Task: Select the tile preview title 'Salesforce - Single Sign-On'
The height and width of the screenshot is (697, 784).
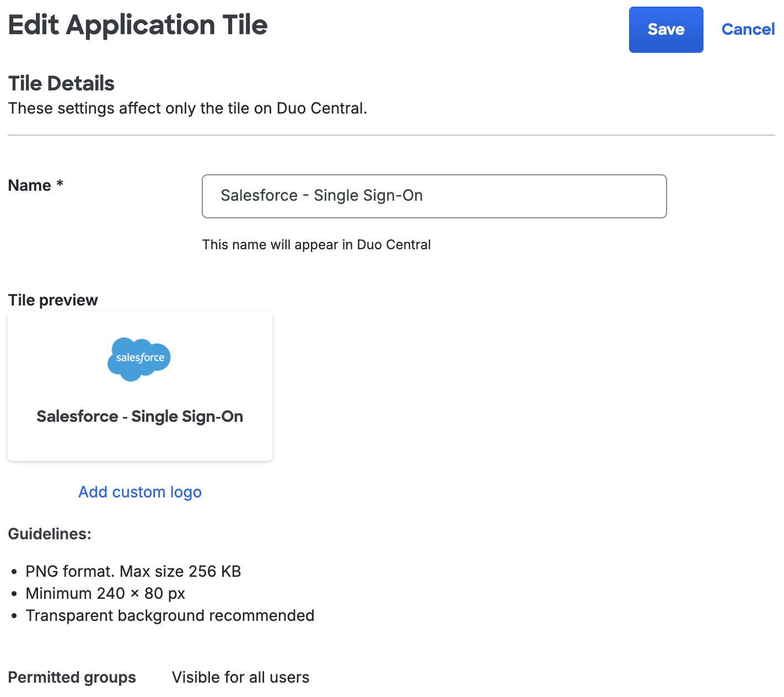Action: point(140,416)
